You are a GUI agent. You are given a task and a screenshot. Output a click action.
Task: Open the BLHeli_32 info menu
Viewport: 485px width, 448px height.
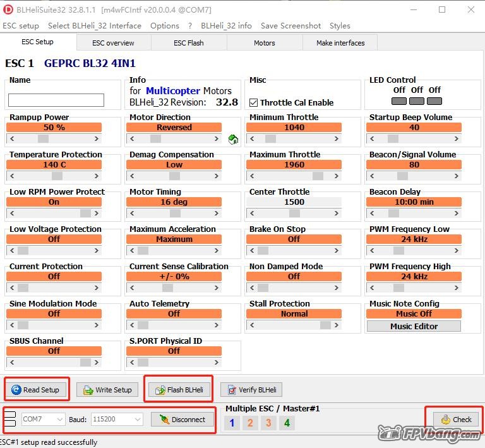(x=226, y=26)
